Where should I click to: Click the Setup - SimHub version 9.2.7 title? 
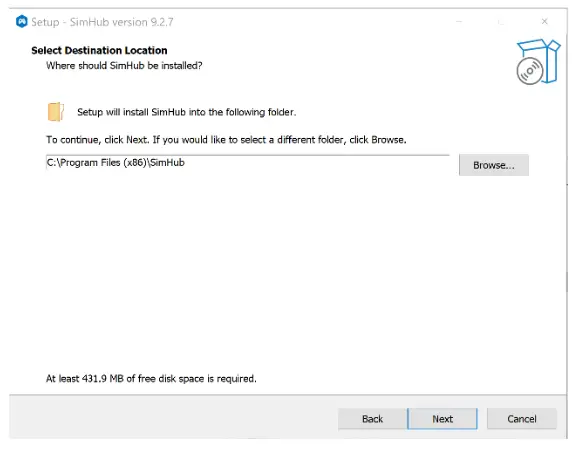[102, 22]
